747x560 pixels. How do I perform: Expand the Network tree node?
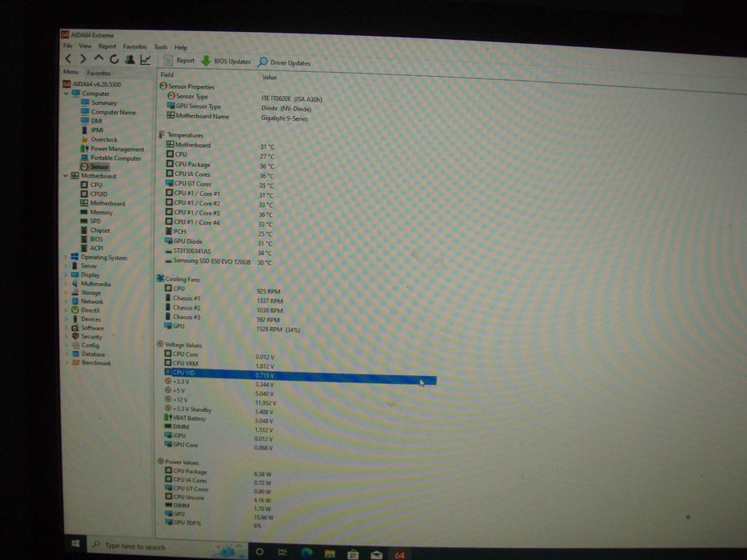click(x=66, y=302)
